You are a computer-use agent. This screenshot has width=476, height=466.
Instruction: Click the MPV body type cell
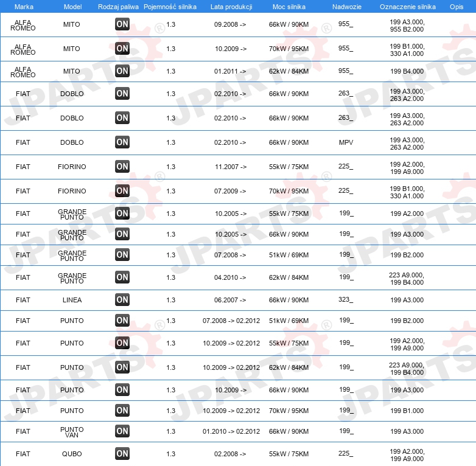[346, 142]
